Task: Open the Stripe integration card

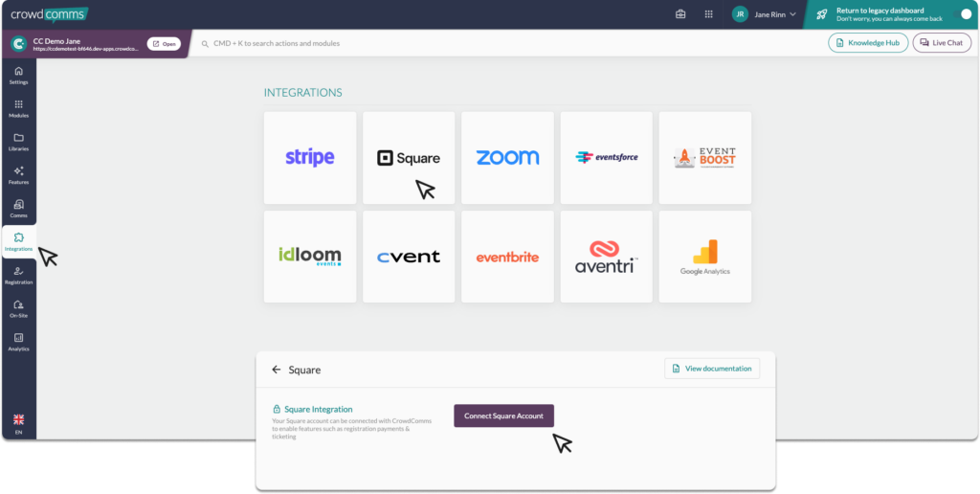Action: [310, 158]
